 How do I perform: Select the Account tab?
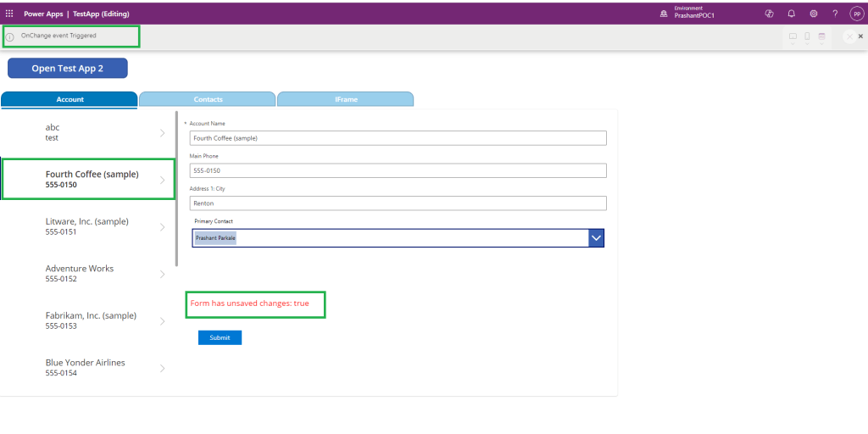point(70,99)
